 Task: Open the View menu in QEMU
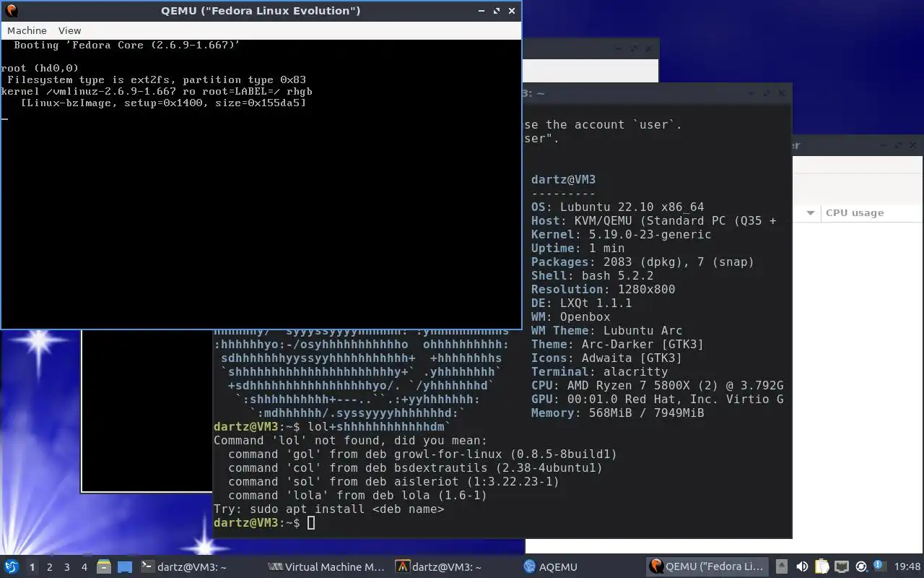[x=69, y=30]
